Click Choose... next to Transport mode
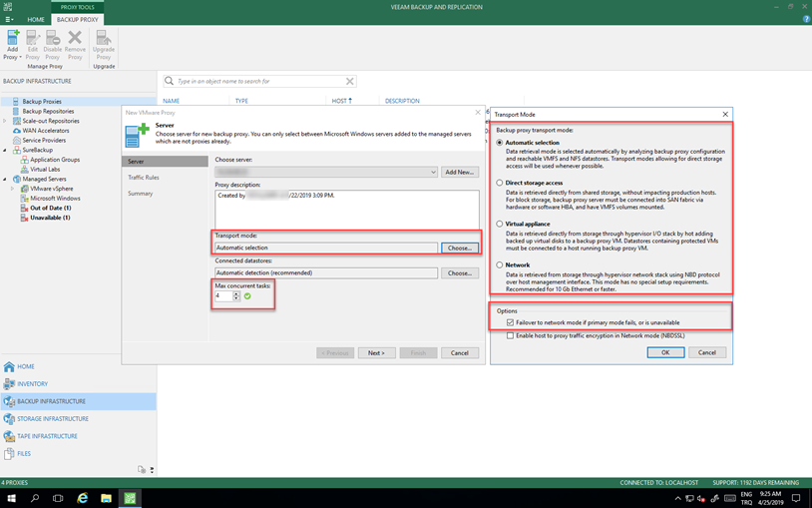Viewport: 812px width, 508px height. [x=460, y=248]
